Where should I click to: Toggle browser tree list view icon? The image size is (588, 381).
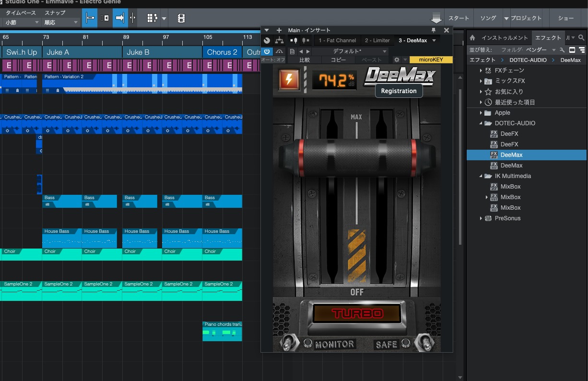click(x=582, y=50)
